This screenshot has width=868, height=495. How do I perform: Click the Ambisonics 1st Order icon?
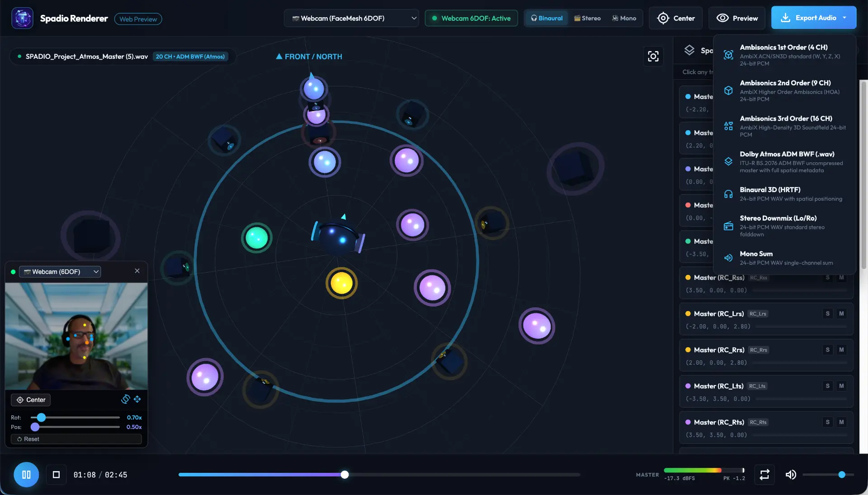point(728,55)
